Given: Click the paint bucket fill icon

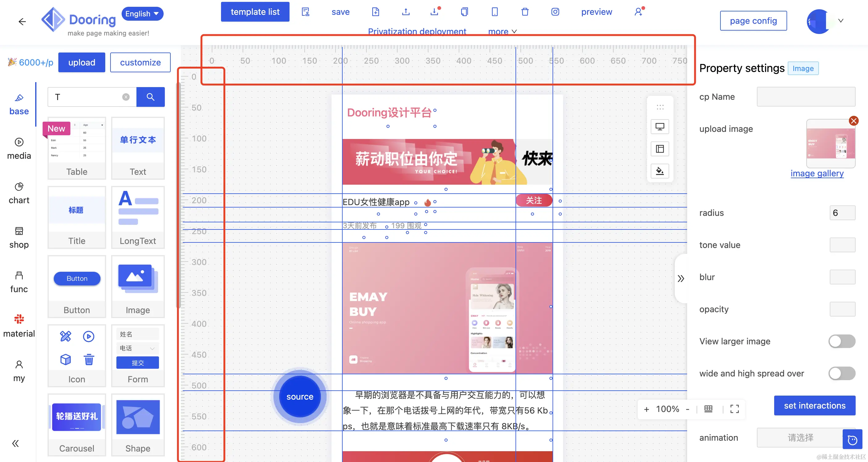Looking at the screenshot, I should (659, 171).
